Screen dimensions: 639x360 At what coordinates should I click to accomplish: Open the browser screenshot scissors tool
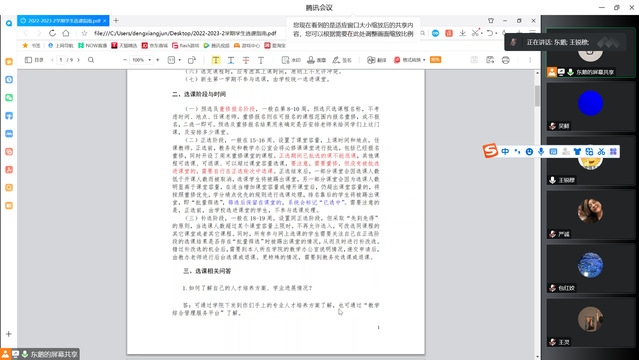click(x=475, y=33)
